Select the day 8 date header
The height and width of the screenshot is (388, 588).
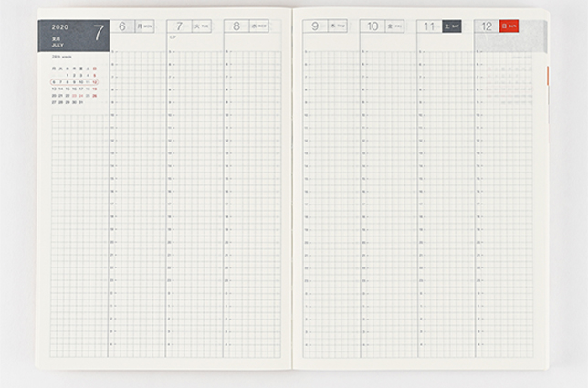[236, 26]
